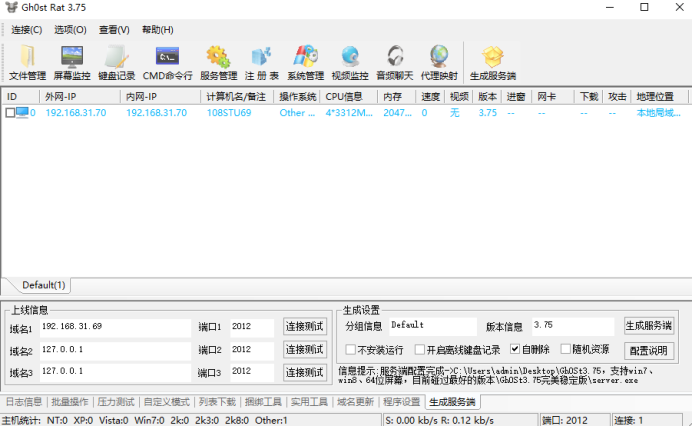Image resolution: width=693 pixels, height=426 pixels.
Task: Launch 屏幕监控 screen monitoring
Action: [72, 63]
